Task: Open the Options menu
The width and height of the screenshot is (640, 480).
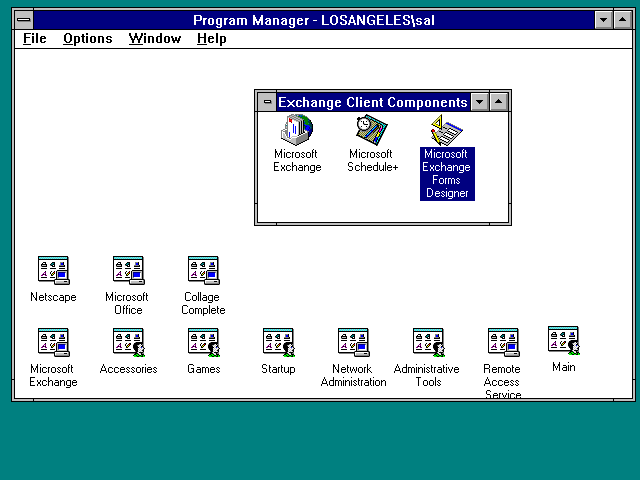Action: tap(88, 38)
